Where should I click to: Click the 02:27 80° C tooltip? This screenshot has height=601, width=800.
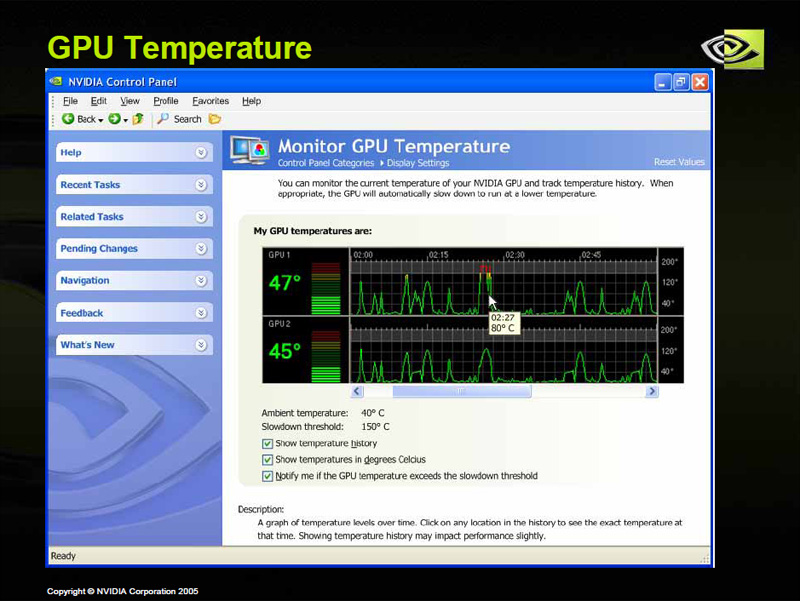(504, 323)
